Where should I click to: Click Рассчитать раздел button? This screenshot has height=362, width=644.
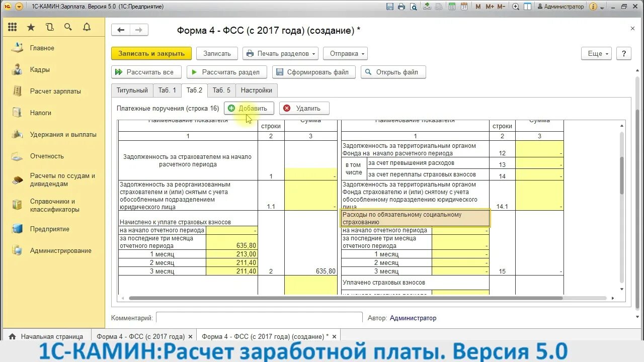pyautogui.click(x=226, y=72)
